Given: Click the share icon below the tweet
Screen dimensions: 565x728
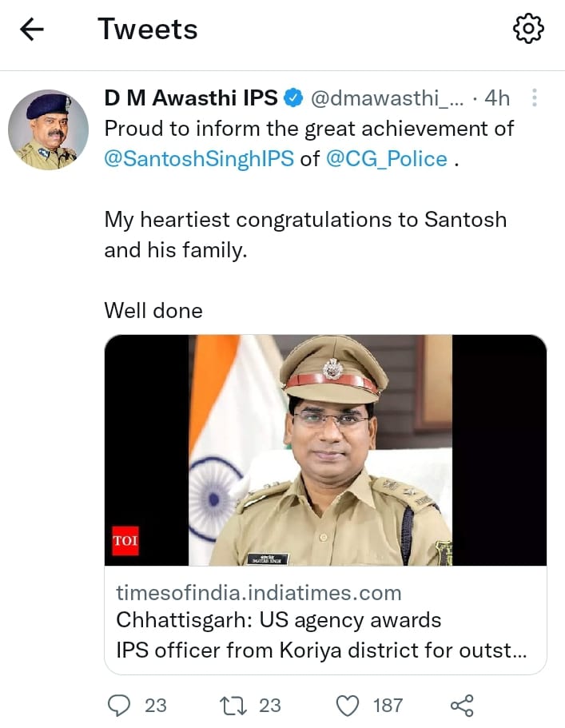Looking at the screenshot, I should (462, 705).
